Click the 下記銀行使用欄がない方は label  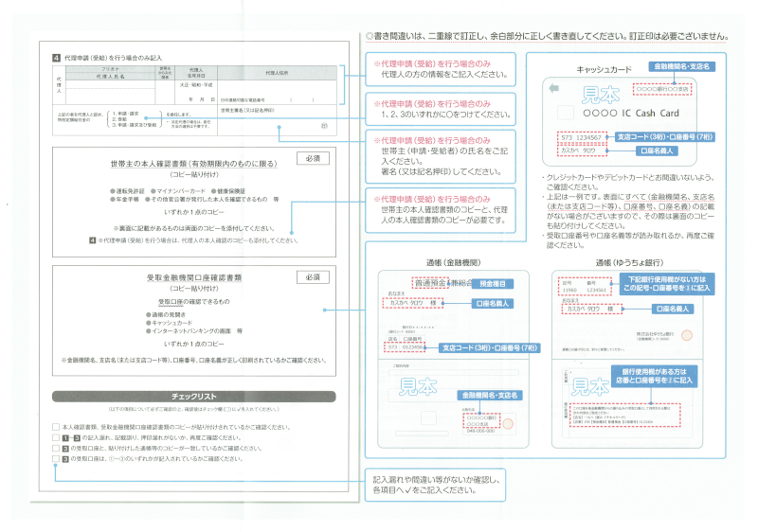tap(667, 283)
